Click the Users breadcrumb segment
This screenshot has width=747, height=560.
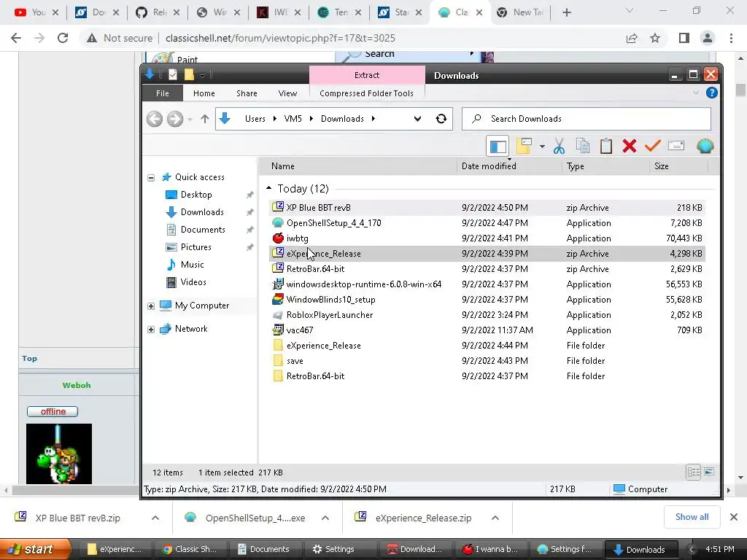pos(255,119)
